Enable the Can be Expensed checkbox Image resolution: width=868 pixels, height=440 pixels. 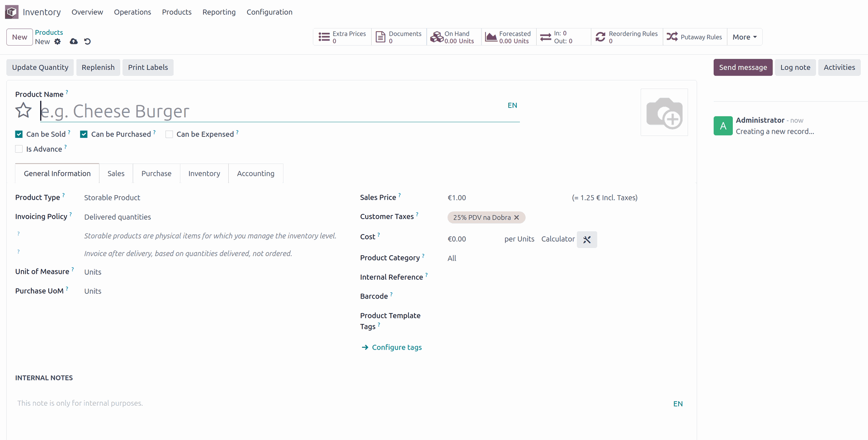click(x=169, y=134)
